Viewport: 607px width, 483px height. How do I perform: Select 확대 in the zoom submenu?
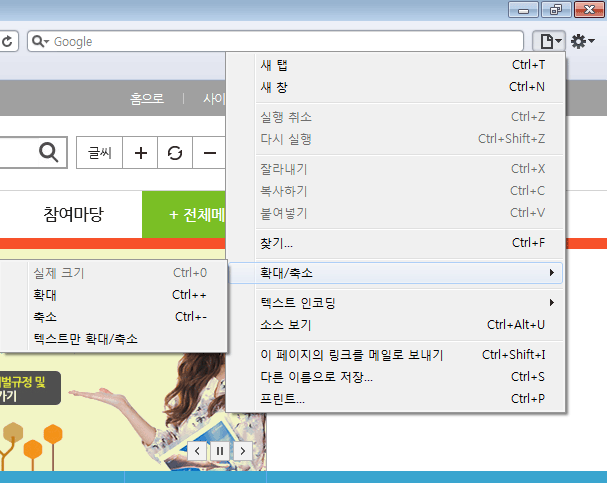tap(45, 295)
